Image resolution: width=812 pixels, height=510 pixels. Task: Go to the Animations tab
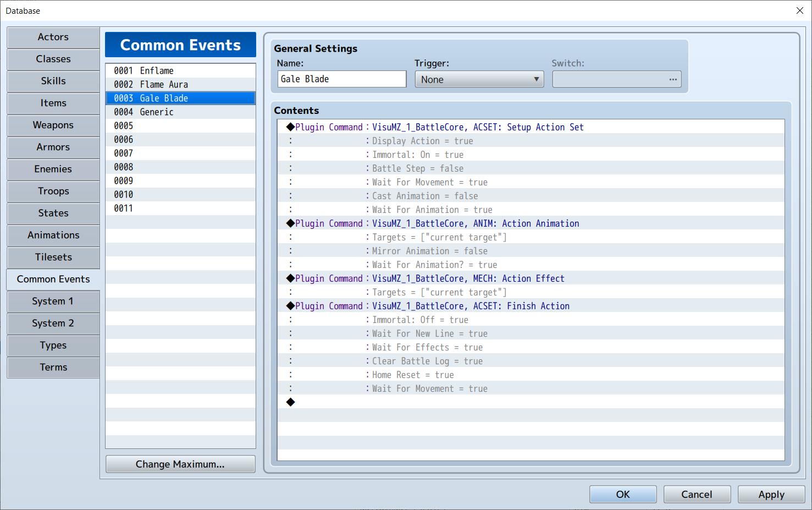click(x=53, y=235)
